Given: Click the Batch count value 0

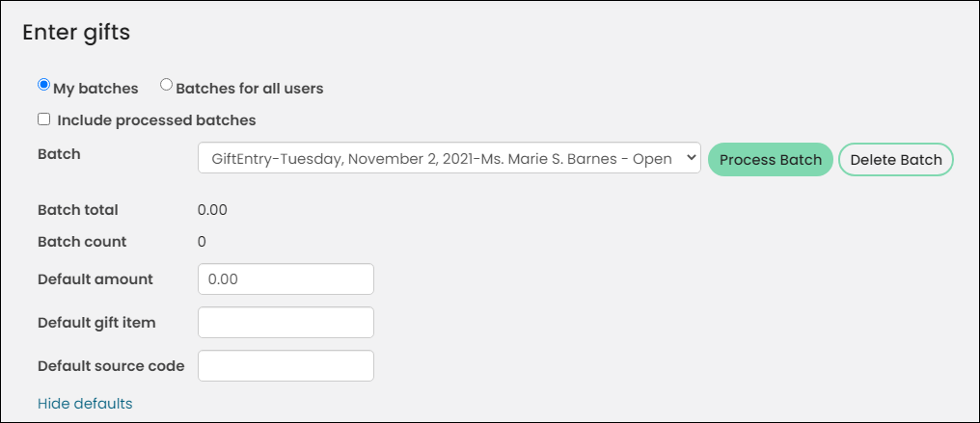Looking at the screenshot, I should pos(202,242).
